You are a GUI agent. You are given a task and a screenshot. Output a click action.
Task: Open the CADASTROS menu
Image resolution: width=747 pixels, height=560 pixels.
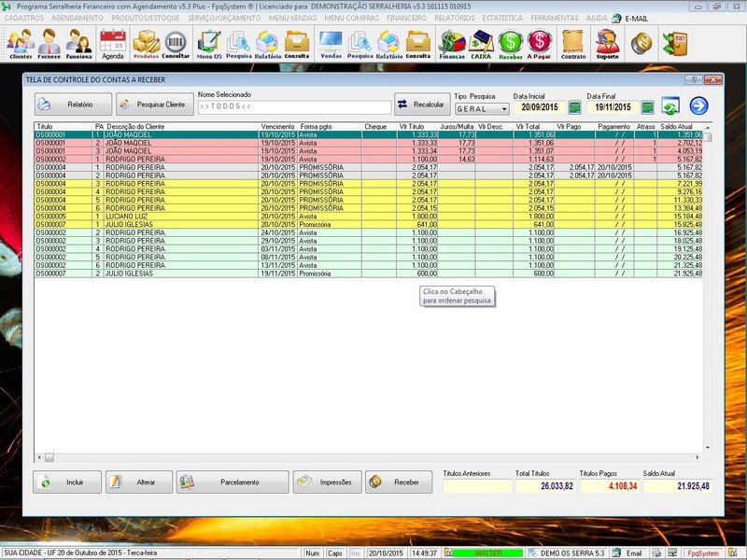(x=24, y=18)
